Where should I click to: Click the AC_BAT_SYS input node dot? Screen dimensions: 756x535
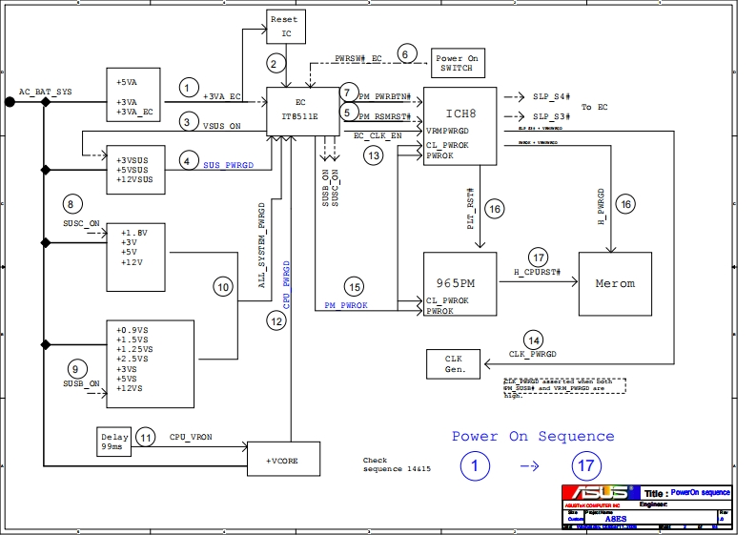pos(10,100)
